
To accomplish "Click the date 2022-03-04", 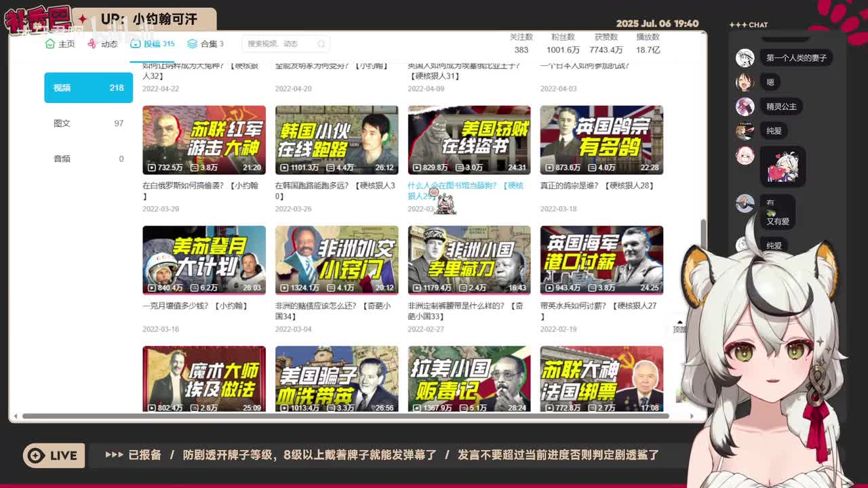I will pos(294,329).
